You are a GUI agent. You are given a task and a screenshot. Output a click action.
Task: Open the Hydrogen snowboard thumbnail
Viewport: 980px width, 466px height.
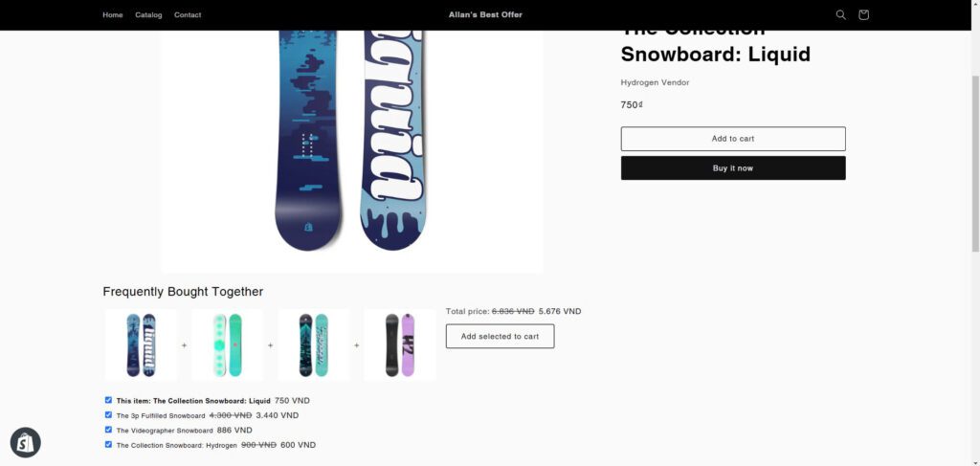coord(400,344)
